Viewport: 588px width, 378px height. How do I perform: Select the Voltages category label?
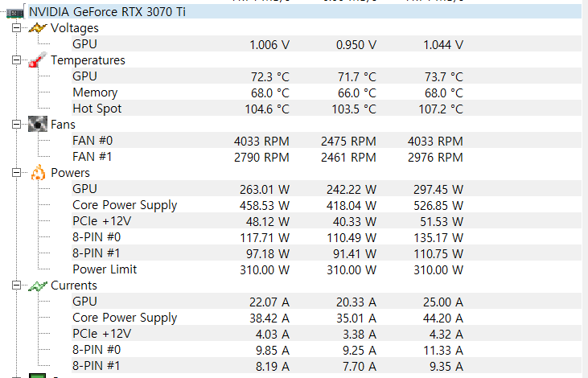point(75,28)
